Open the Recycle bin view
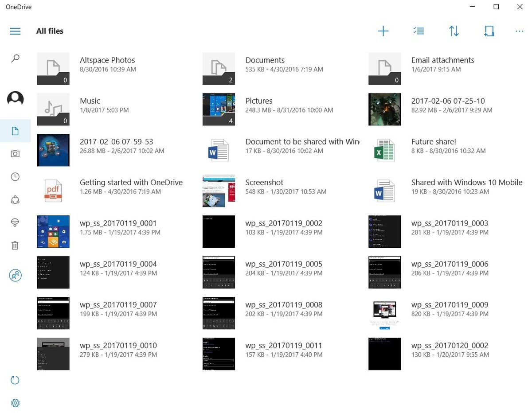The height and width of the screenshot is (413, 532). click(x=16, y=245)
